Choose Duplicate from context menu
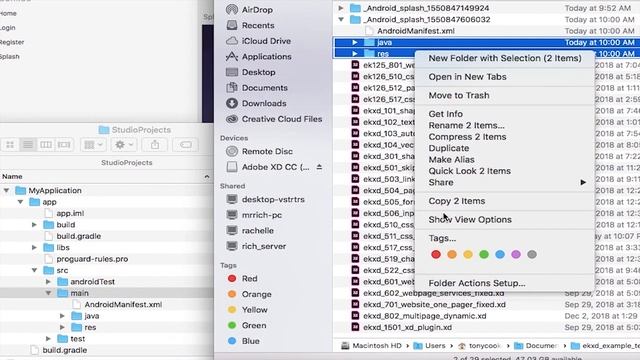The height and width of the screenshot is (360, 640). (505, 148)
